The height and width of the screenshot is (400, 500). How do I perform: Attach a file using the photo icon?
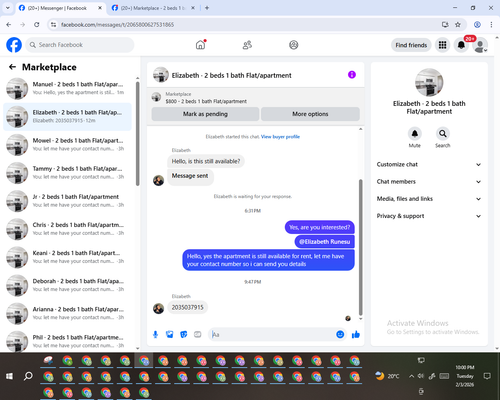pos(170,334)
